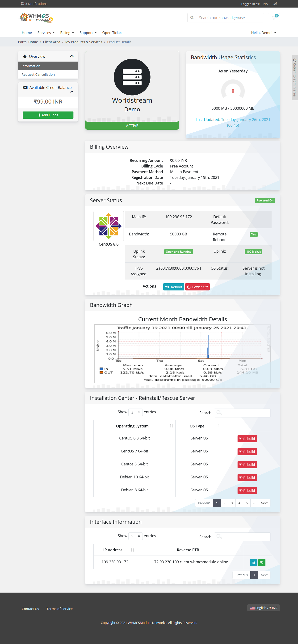Rebuild with CentOS 7 64-bit
298x644 pixels.
click(x=247, y=452)
